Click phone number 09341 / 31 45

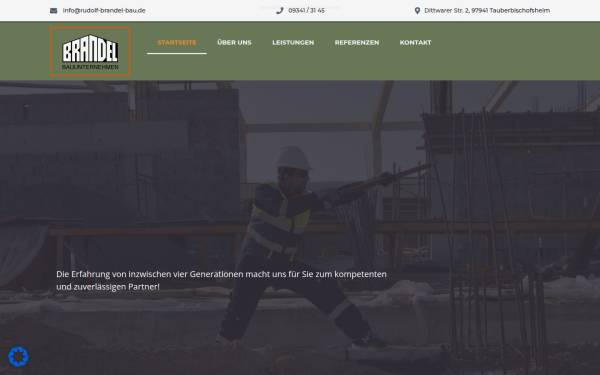click(307, 11)
